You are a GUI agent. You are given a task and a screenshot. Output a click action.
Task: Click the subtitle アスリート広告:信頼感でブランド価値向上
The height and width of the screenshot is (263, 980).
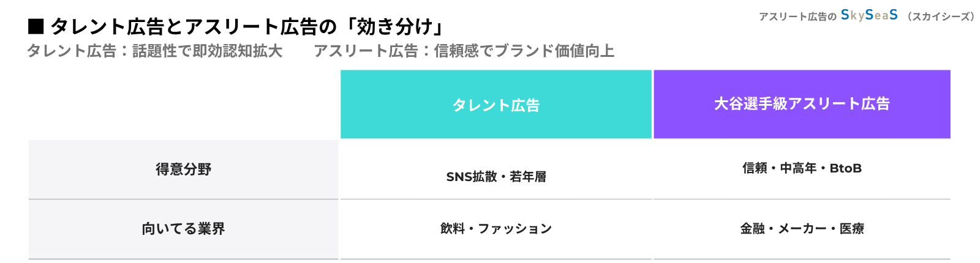tap(464, 51)
